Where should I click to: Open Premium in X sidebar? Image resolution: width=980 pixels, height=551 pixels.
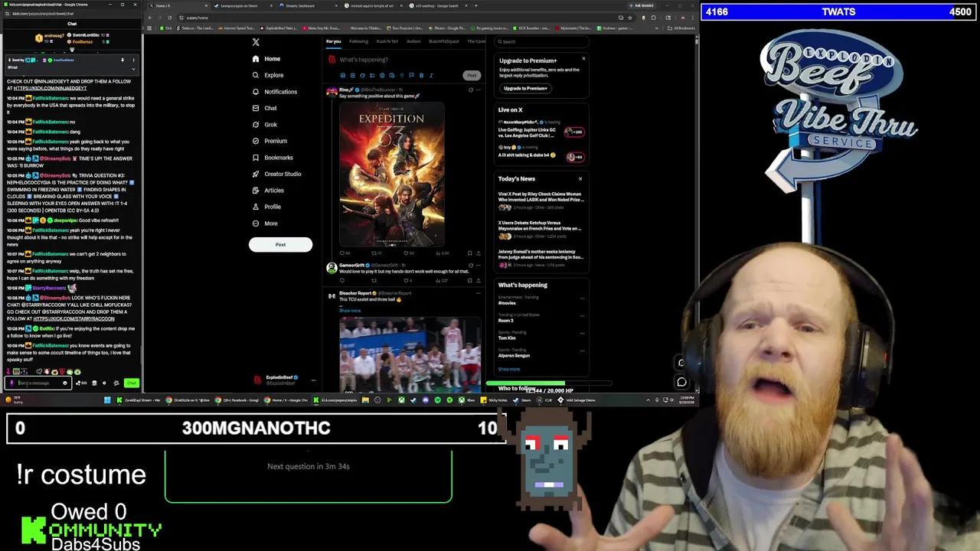(269, 141)
